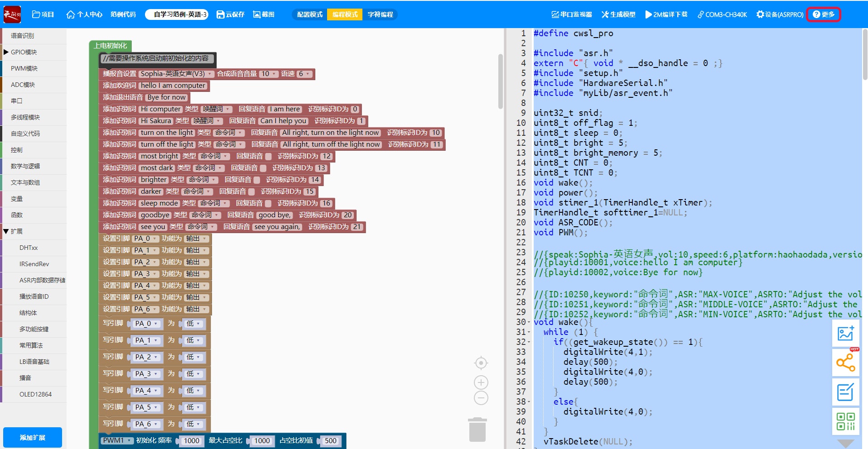This screenshot has height=449, width=868.
Task: Open the note edit icon
Action: pyautogui.click(x=845, y=392)
